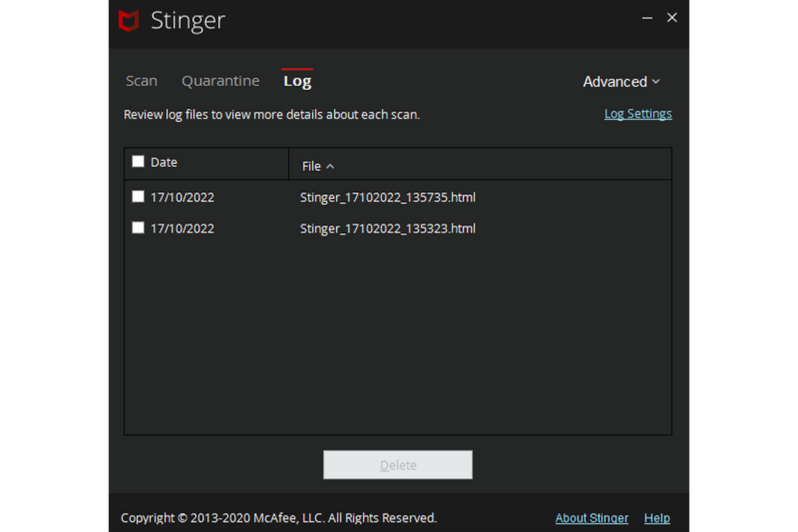Close the Stinger window
The height and width of the screenshot is (532, 798).
click(672, 19)
